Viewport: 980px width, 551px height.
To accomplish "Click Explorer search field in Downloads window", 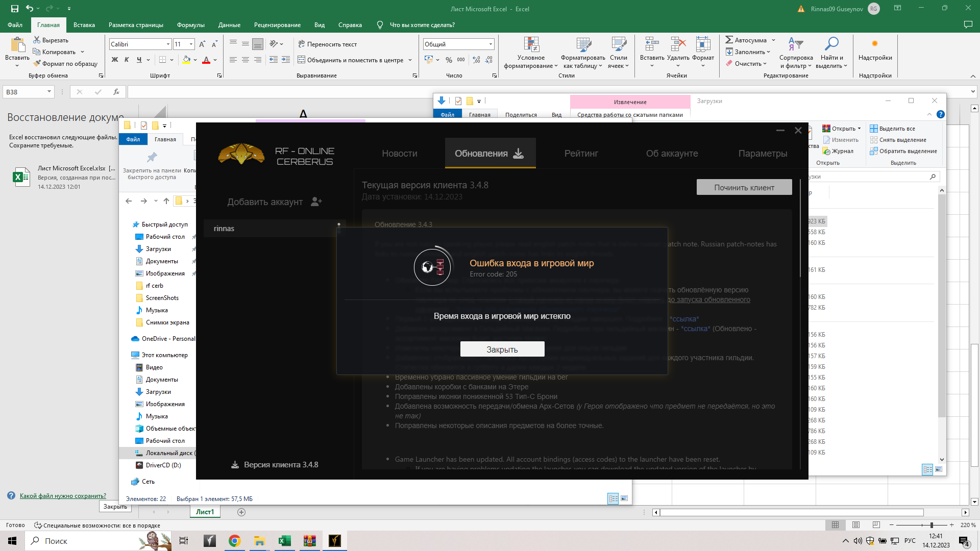I will (x=873, y=177).
